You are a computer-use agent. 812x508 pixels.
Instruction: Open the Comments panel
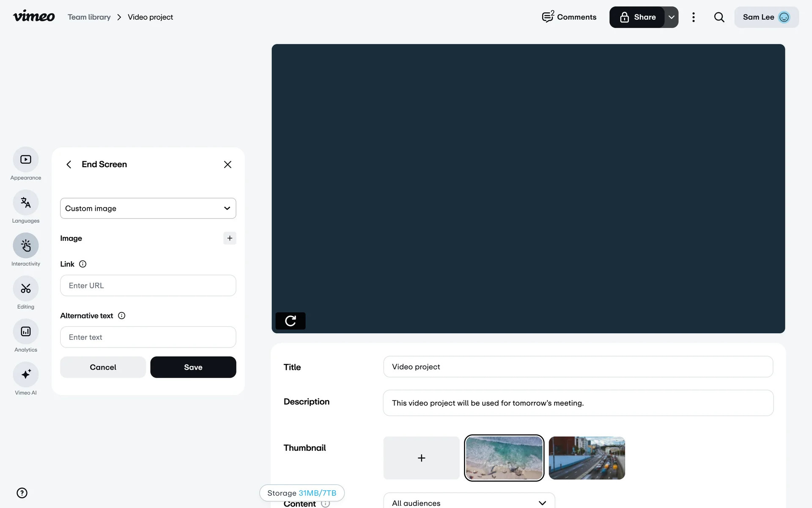tap(569, 17)
